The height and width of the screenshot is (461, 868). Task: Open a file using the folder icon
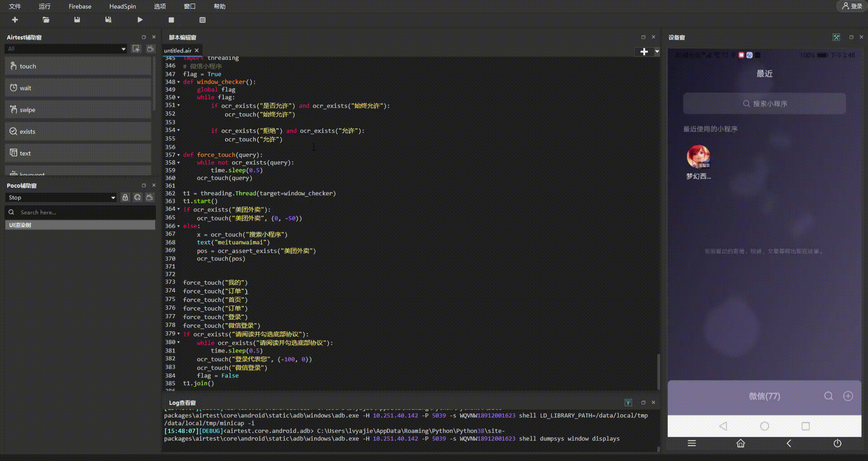(x=46, y=20)
